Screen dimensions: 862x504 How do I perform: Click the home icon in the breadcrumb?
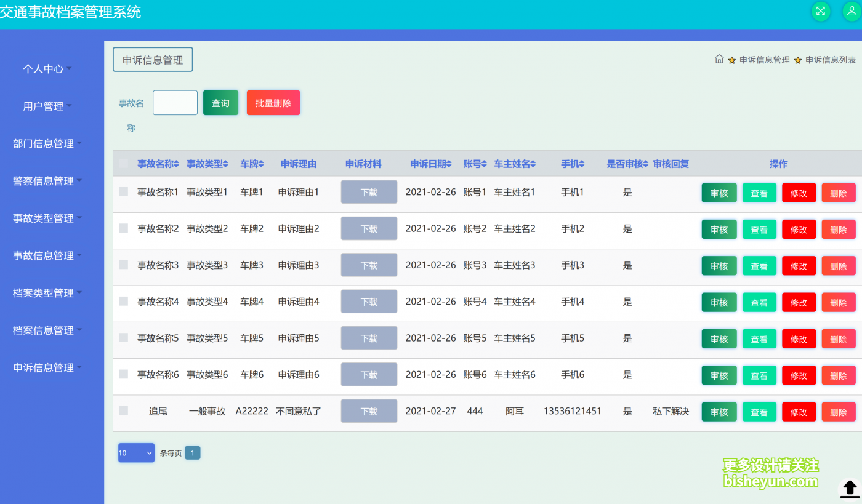click(x=719, y=58)
